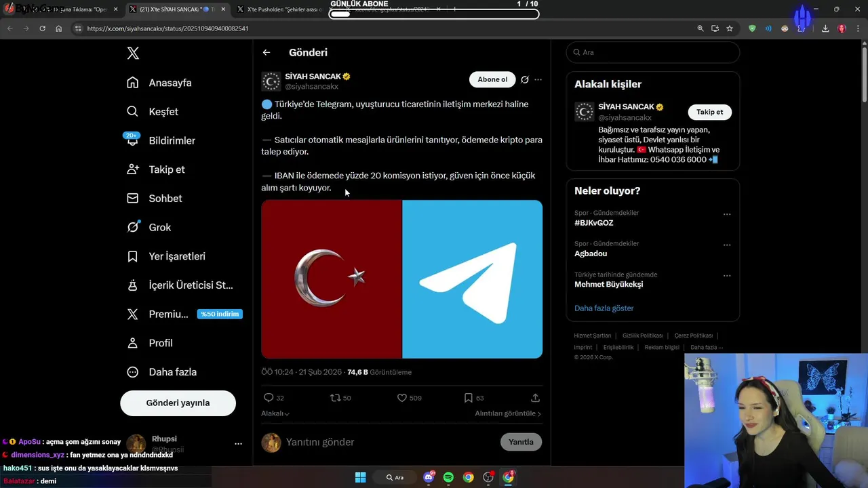Click taskbar Ara search box

(395, 477)
